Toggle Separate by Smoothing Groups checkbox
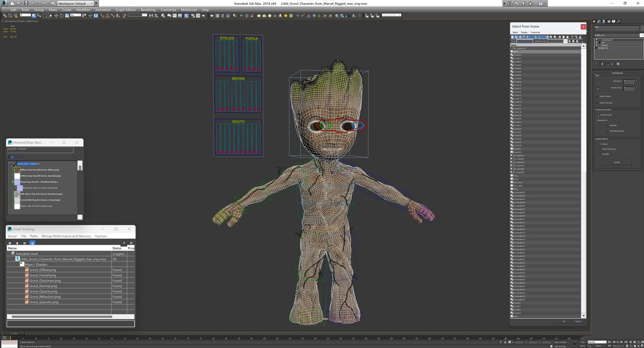Image resolution: width=644 pixels, height=348 pixels. click(x=607, y=131)
